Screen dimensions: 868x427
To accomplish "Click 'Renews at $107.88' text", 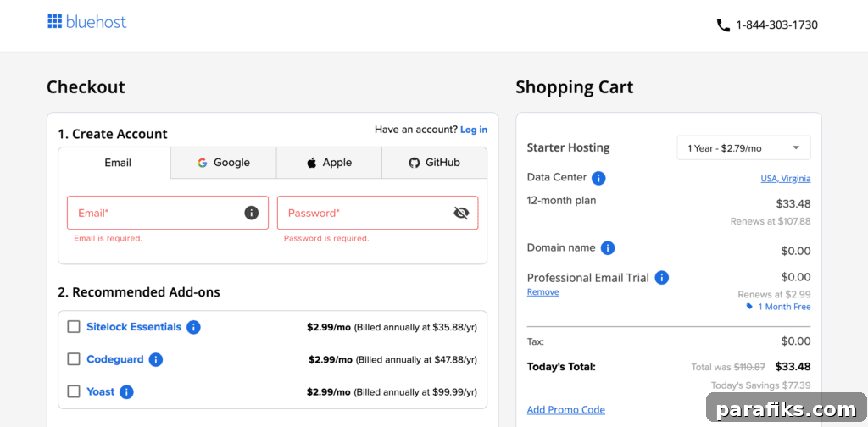I will point(771,221).
